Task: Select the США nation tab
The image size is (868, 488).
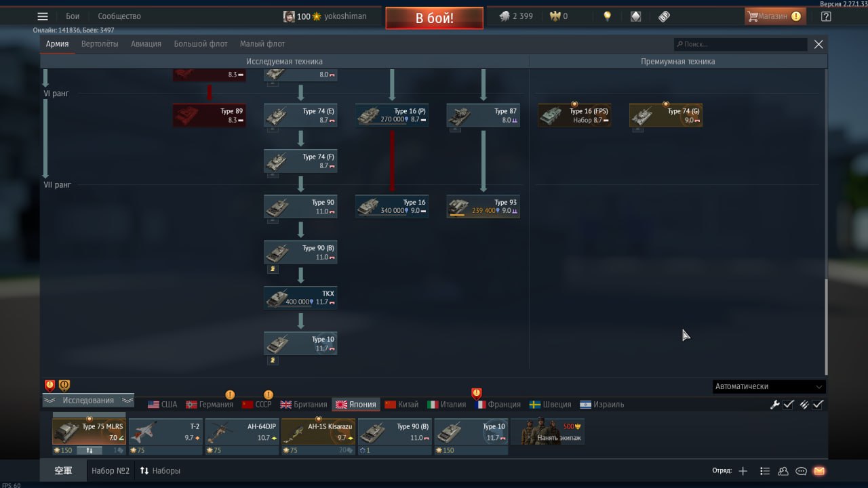Action: (163, 405)
